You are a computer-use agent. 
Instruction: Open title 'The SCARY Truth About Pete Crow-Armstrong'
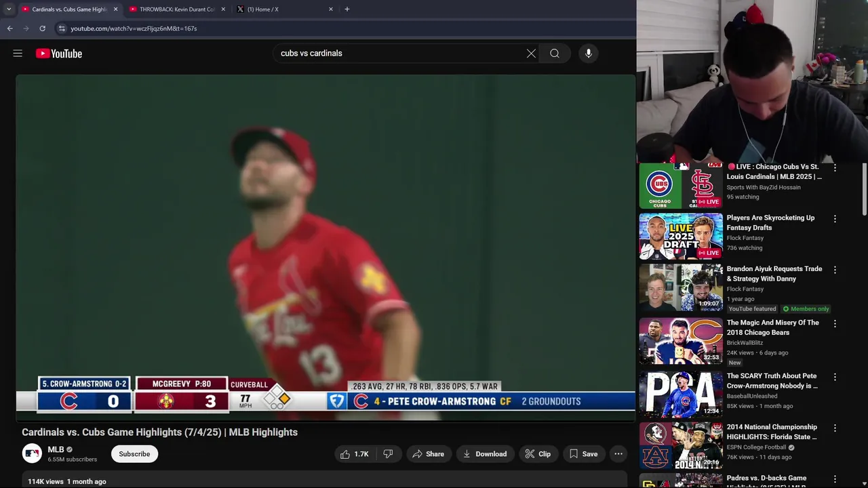772,381
